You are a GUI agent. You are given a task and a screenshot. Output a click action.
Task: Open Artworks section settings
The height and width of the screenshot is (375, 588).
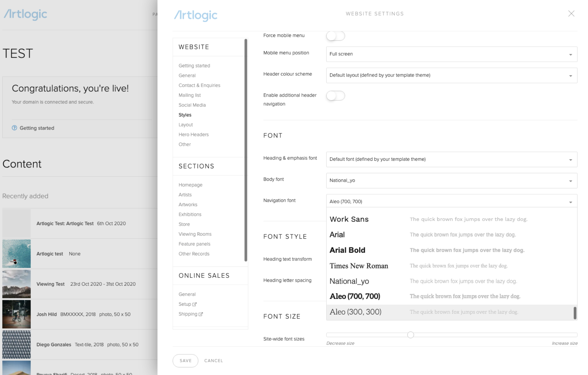[x=188, y=205]
